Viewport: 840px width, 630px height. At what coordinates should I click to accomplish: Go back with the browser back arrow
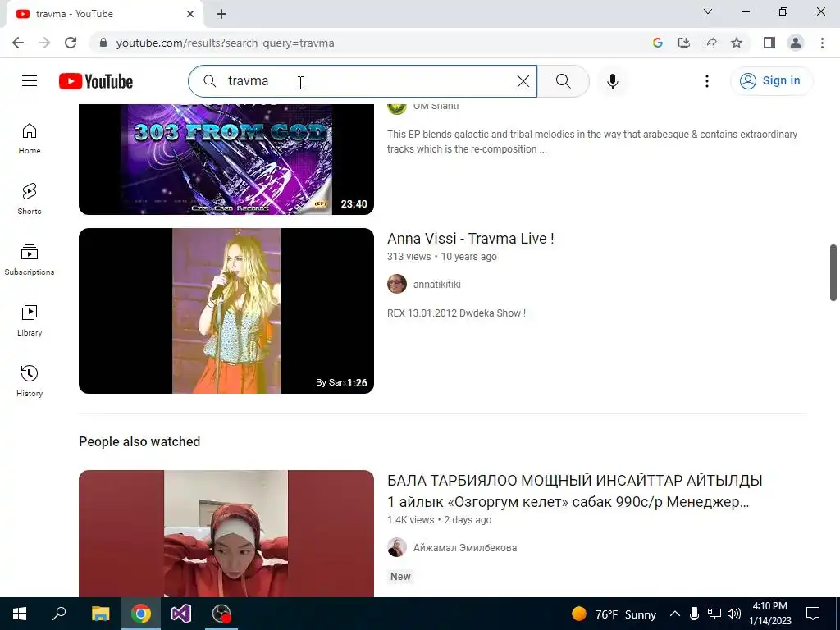click(x=18, y=43)
